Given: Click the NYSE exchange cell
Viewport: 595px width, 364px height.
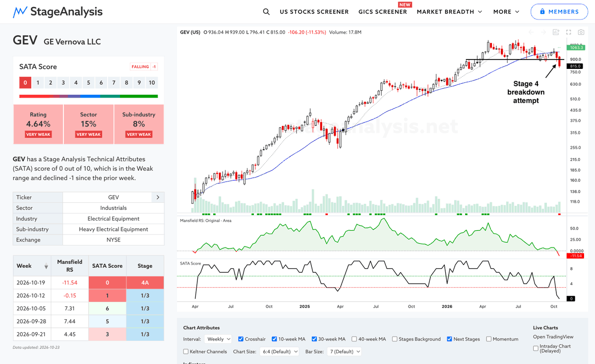Looking at the screenshot, I should (114, 240).
